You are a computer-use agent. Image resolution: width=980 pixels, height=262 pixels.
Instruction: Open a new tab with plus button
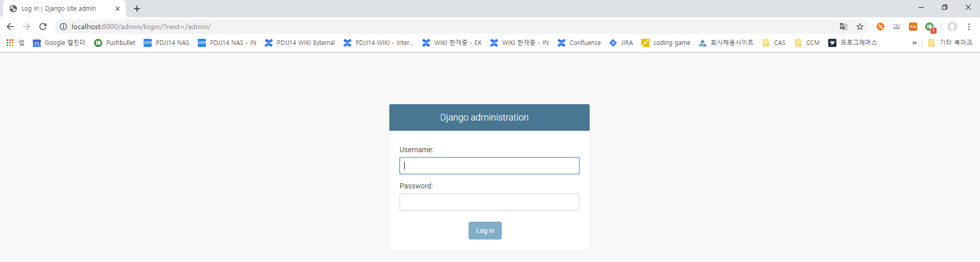coord(137,9)
